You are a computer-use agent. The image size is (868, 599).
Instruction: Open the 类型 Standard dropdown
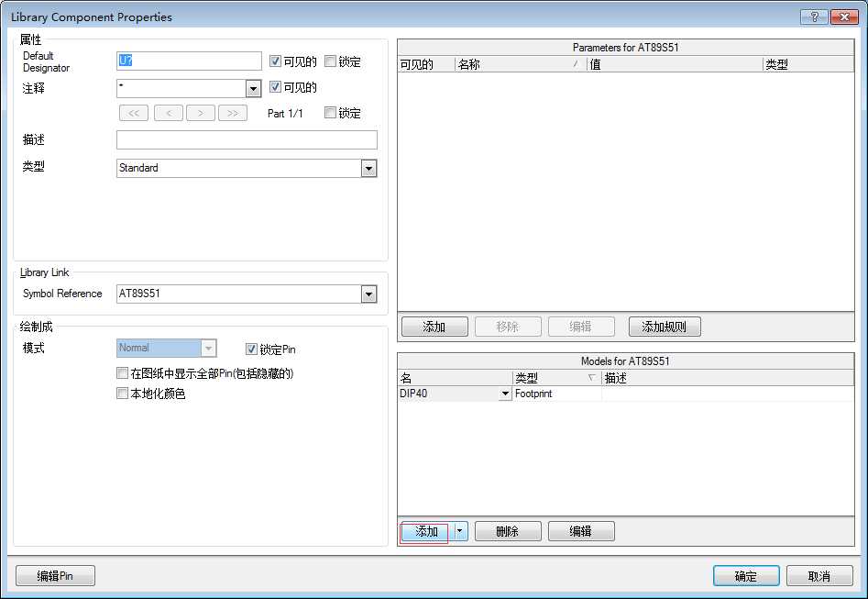(368, 169)
